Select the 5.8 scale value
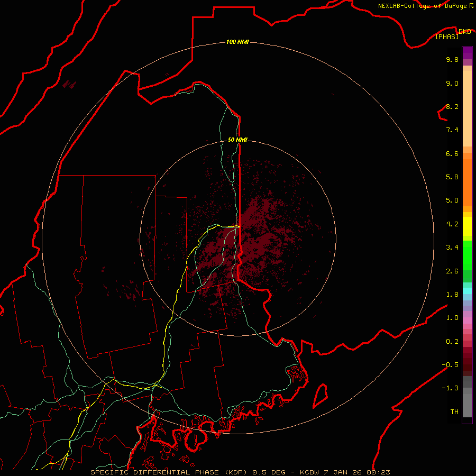The image size is (476, 476). pyautogui.click(x=452, y=177)
